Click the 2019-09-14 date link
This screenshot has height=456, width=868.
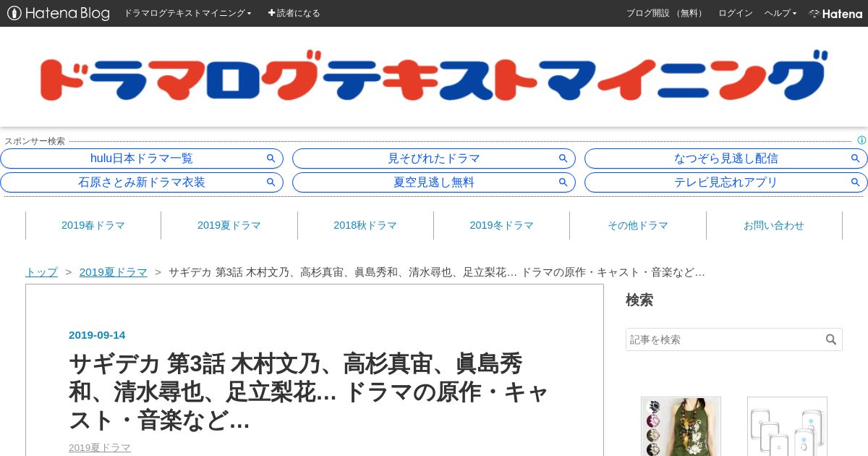(97, 334)
